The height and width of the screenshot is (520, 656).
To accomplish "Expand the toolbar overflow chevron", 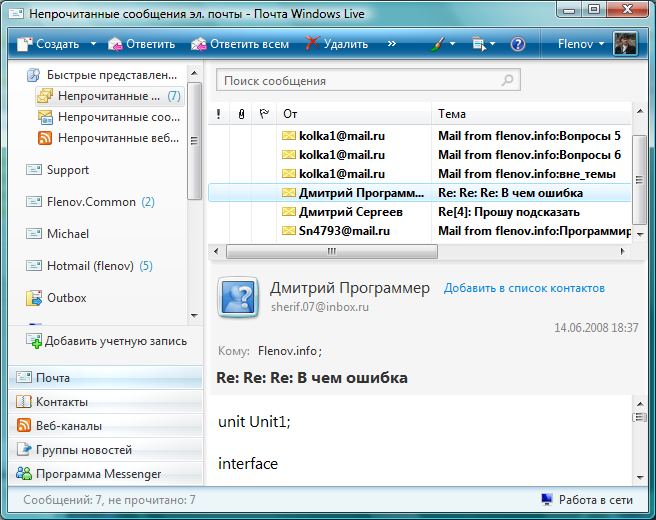I will tap(392, 44).
